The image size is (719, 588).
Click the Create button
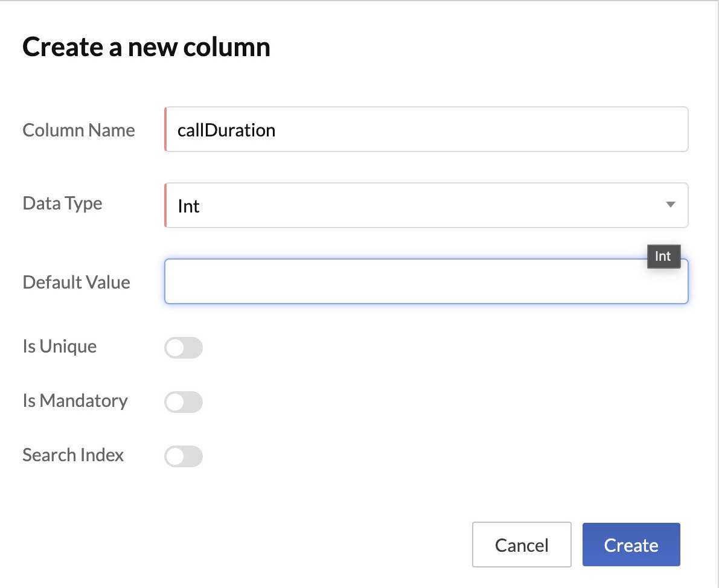[x=631, y=545]
